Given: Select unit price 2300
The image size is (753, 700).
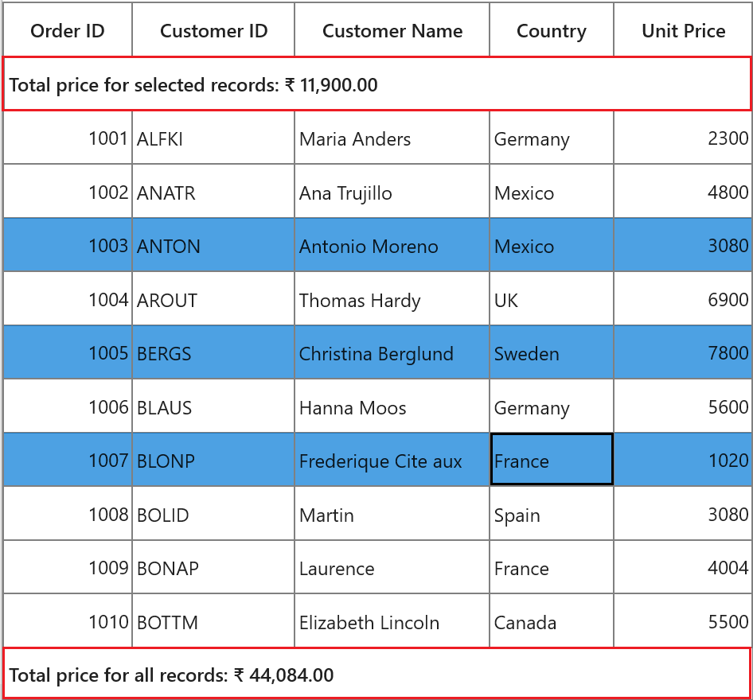Looking at the screenshot, I should tap(683, 138).
